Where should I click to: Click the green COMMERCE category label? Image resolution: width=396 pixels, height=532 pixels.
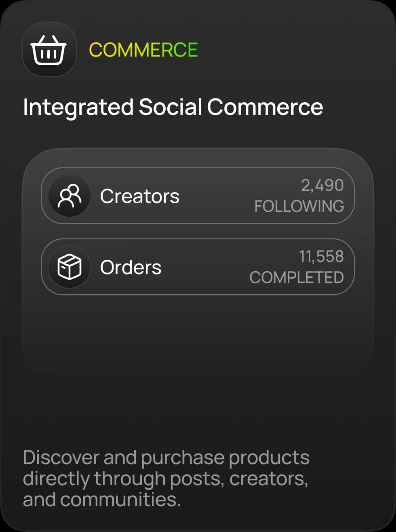(x=143, y=50)
